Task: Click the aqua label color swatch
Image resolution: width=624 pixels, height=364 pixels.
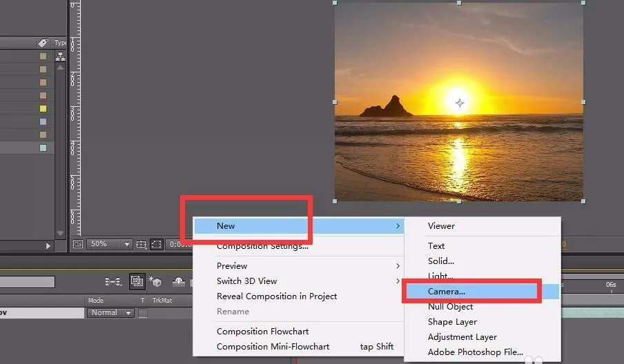Action: tap(43, 148)
